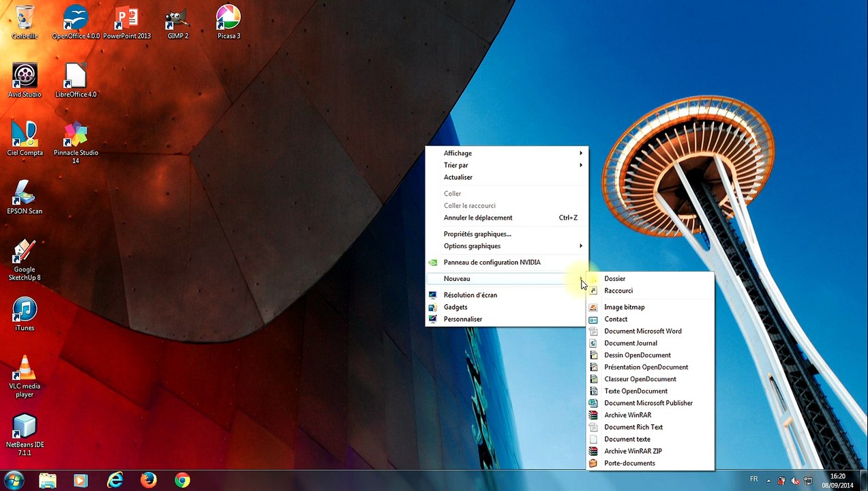Create a new Classeur OpenDocument

click(650, 379)
